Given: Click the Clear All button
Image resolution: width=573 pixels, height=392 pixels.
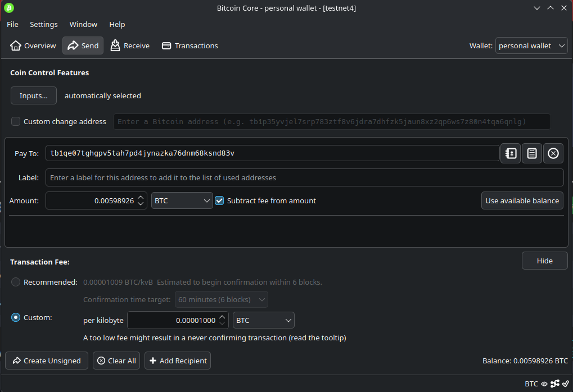Looking at the screenshot, I should (116, 361).
